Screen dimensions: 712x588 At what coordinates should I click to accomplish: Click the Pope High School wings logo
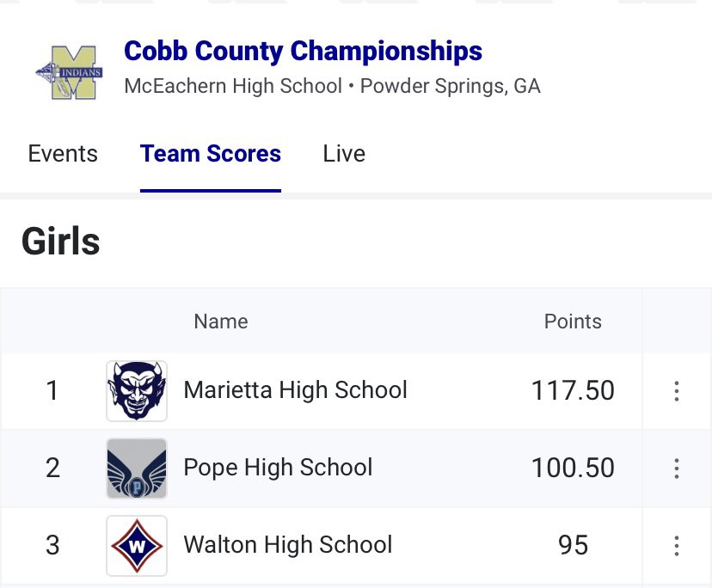pos(137,469)
